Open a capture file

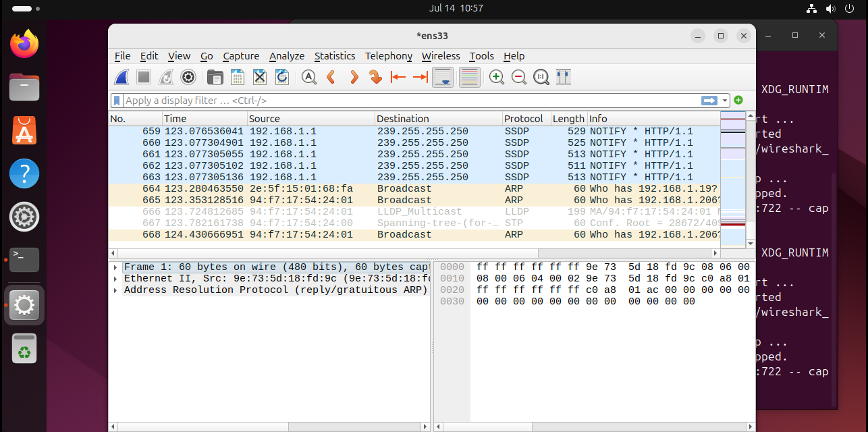215,77
